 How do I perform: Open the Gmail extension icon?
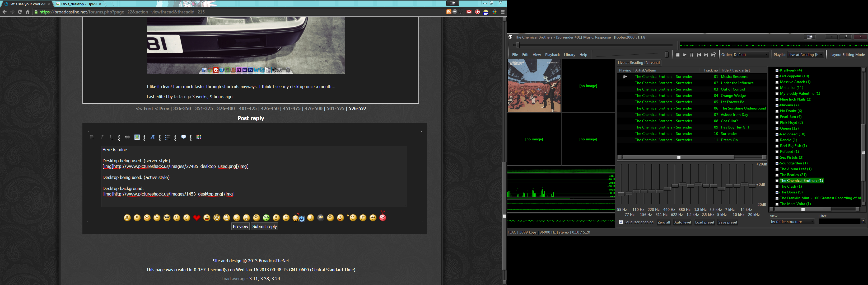click(469, 12)
